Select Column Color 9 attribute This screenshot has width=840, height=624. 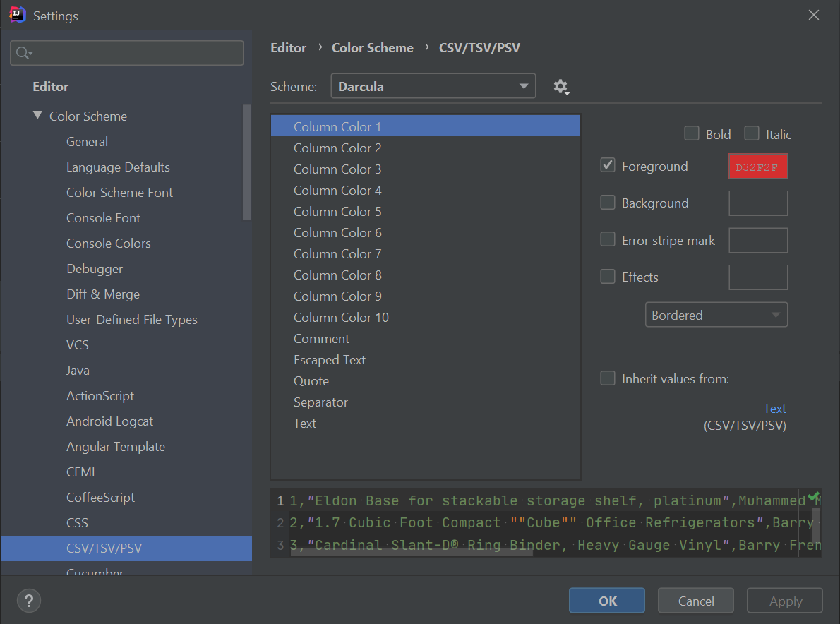click(426, 296)
